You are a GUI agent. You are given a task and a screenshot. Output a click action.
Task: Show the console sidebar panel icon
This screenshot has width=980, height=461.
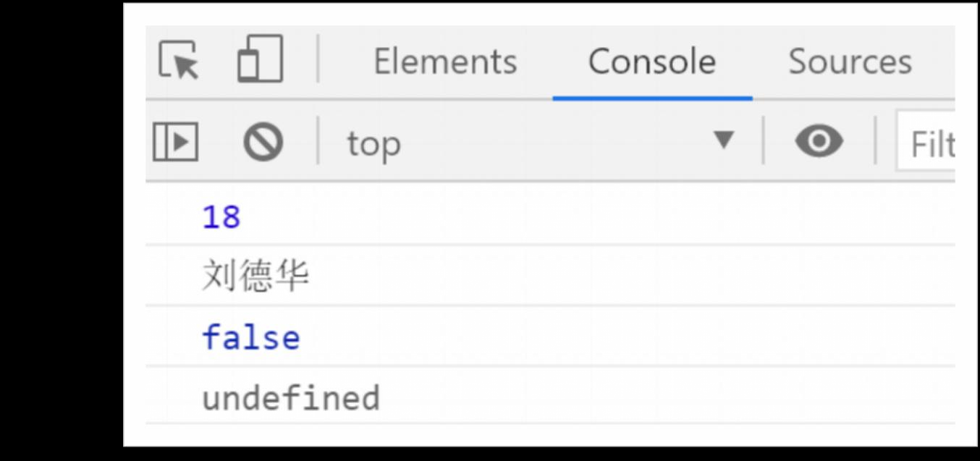[x=175, y=142]
